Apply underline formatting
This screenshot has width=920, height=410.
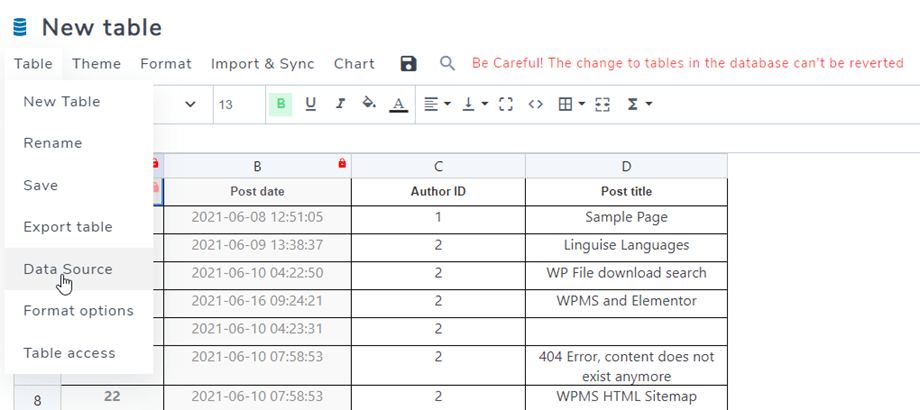click(310, 104)
